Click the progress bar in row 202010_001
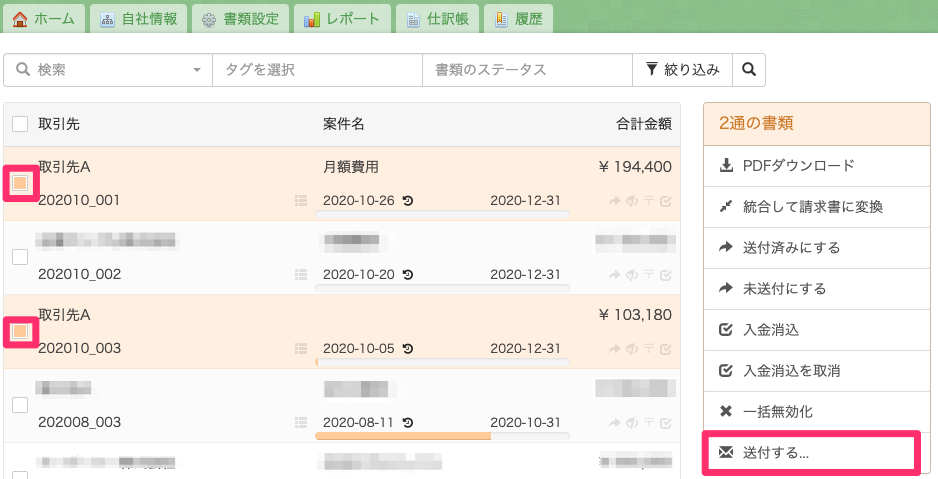This screenshot has height=479, width=938. [x=442, y=214]
